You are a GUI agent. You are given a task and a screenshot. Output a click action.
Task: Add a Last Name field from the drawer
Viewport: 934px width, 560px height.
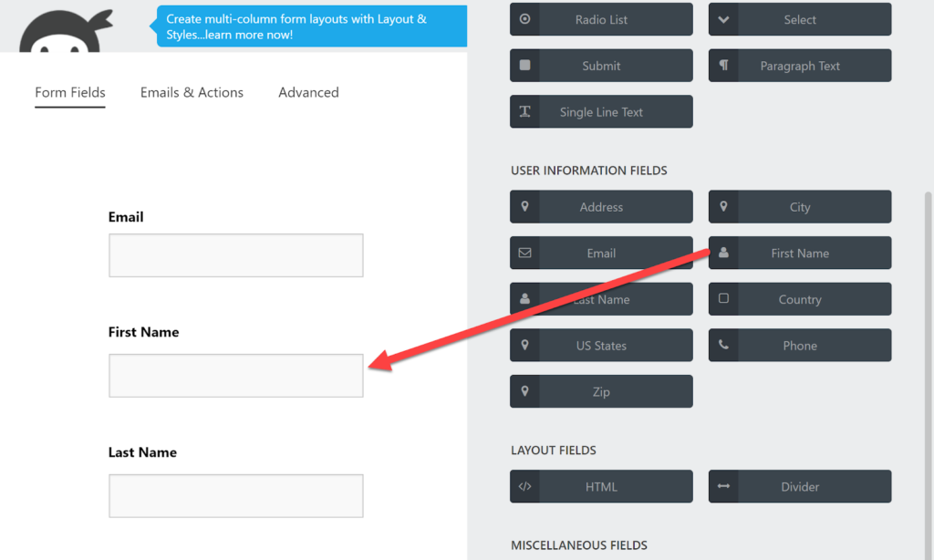tap(601, 299)
